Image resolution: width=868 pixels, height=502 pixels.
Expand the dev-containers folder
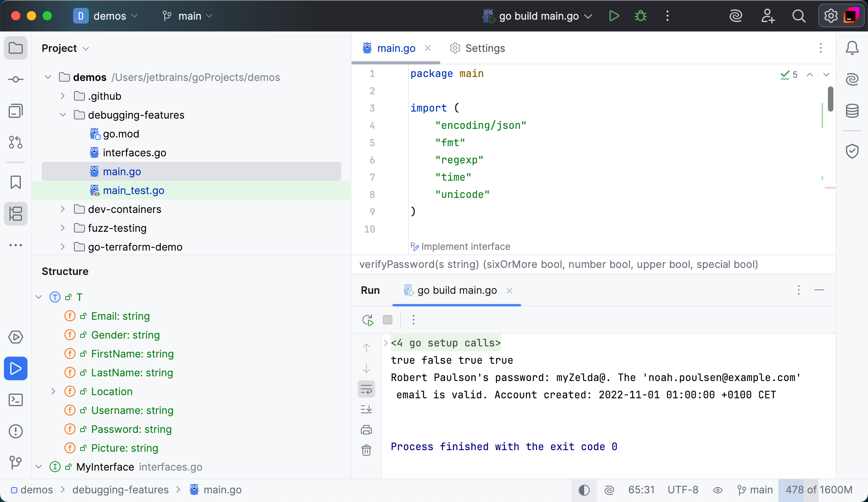(63, 209)
